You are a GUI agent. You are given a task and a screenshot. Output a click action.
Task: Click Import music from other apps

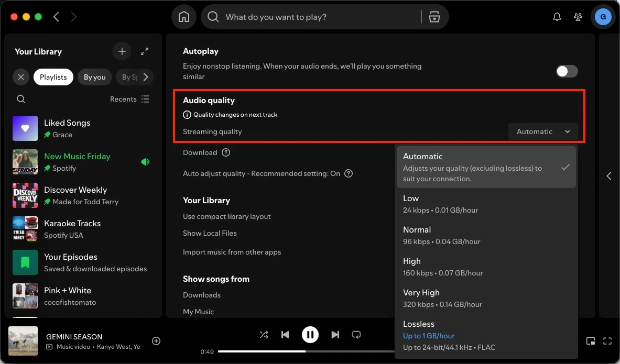coord(232,252)
